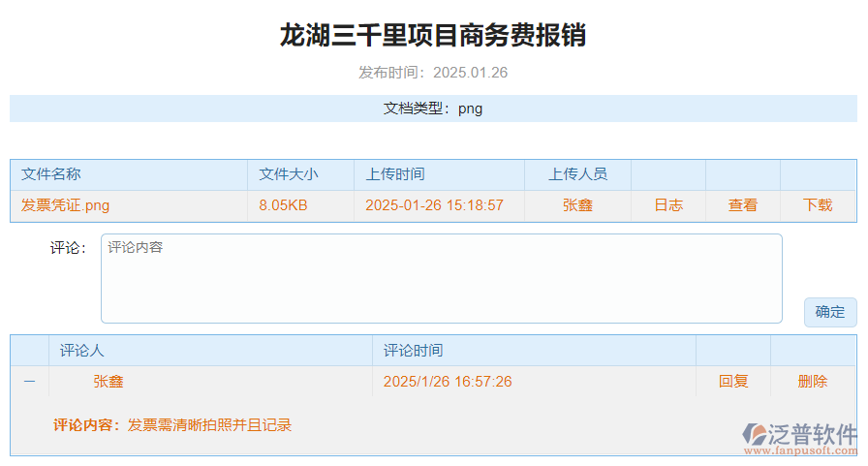Click the comment text 发票需清晰拍照并且记录
The width and height of the screenshot is (868, 466).
point(209,425)
